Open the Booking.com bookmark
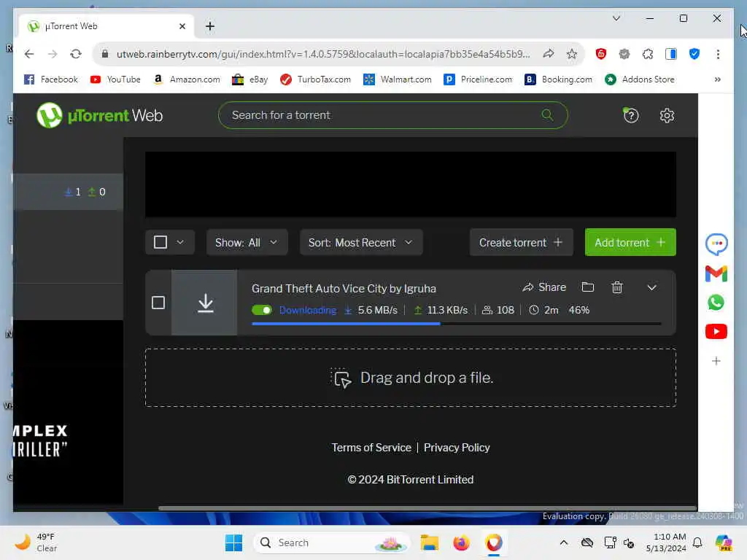Viewport: 747px width, 560px height. pyautogui.click(x=558, y=79)
